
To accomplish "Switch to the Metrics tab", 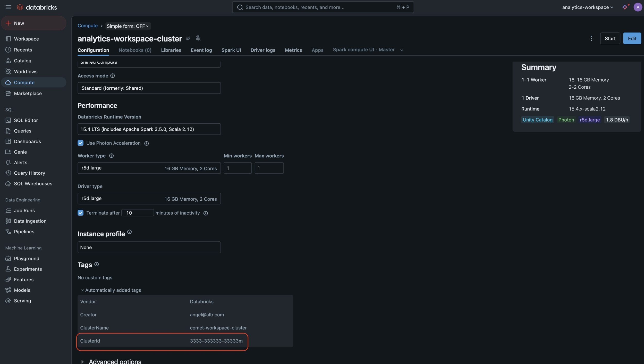I will click(x=293, y=50).
